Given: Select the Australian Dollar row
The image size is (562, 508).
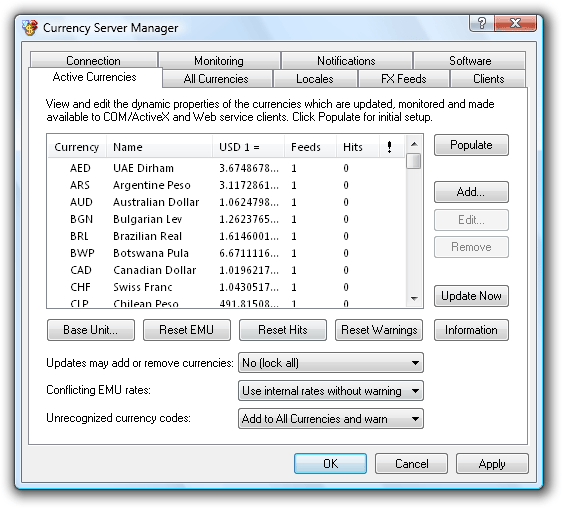Looking at the screenshot, I should pos(227,202).
